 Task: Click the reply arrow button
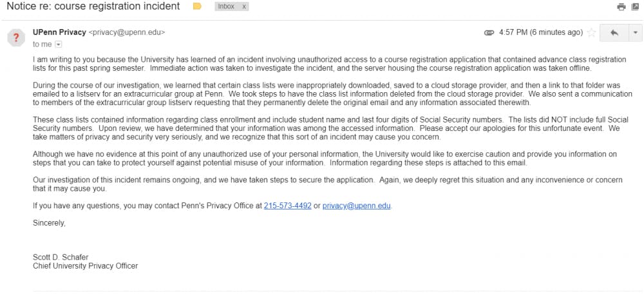click(x=614, y=32)
